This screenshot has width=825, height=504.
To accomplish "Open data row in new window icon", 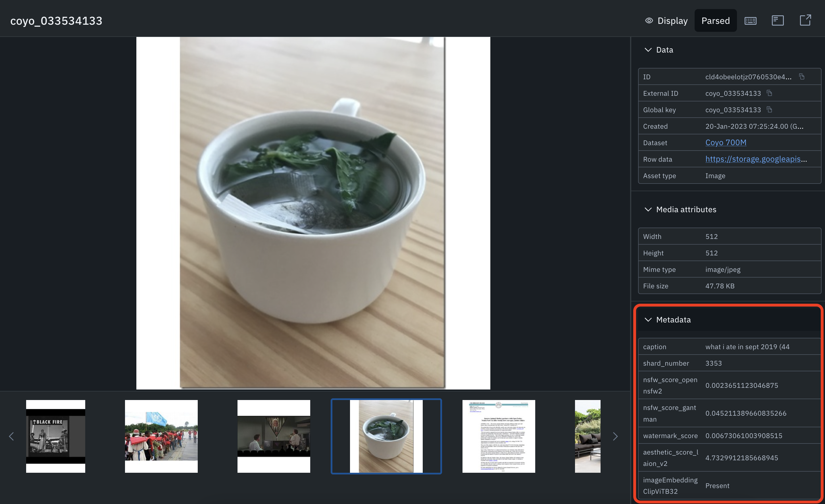I will tap(805, 20).
